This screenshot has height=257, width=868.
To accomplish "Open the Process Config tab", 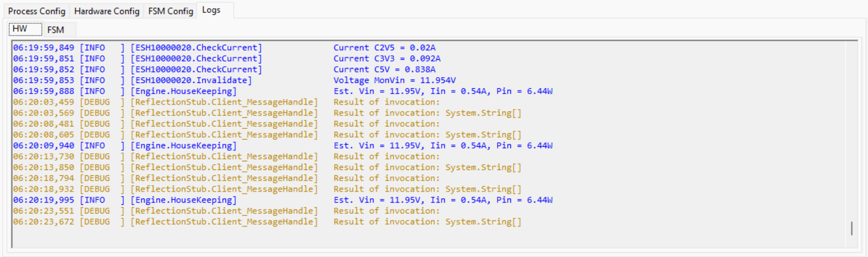I will (x=37, y=11).
